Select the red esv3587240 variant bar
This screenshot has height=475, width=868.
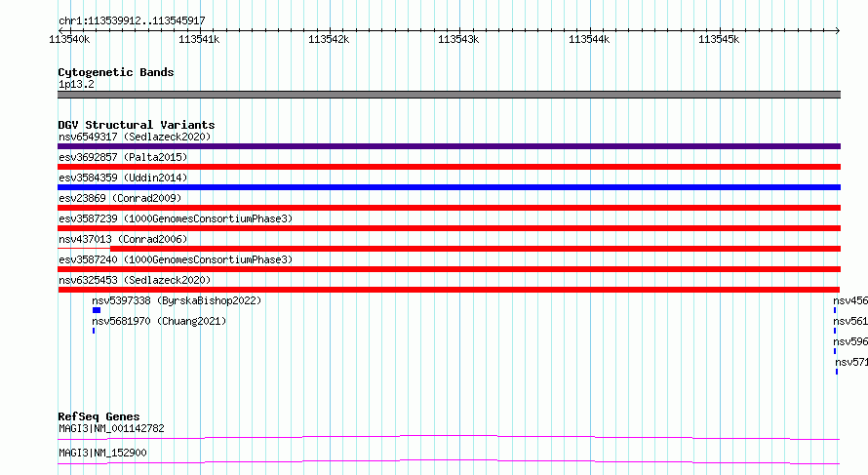pyautogui.click(x=449, y=269)
